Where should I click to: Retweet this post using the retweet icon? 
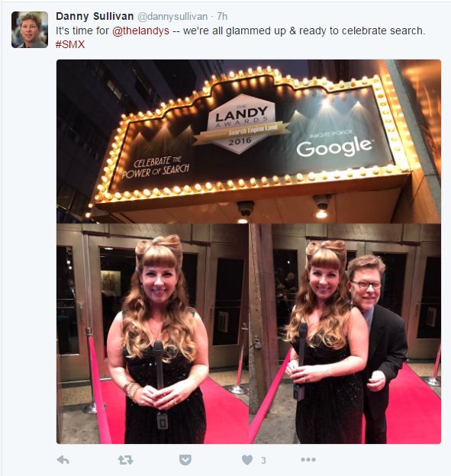pos(125,460)
